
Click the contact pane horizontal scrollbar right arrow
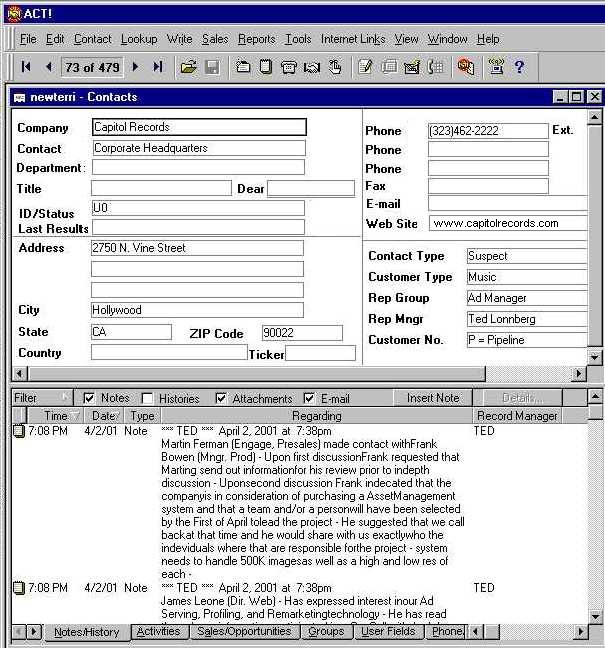(x=579, y=374)
